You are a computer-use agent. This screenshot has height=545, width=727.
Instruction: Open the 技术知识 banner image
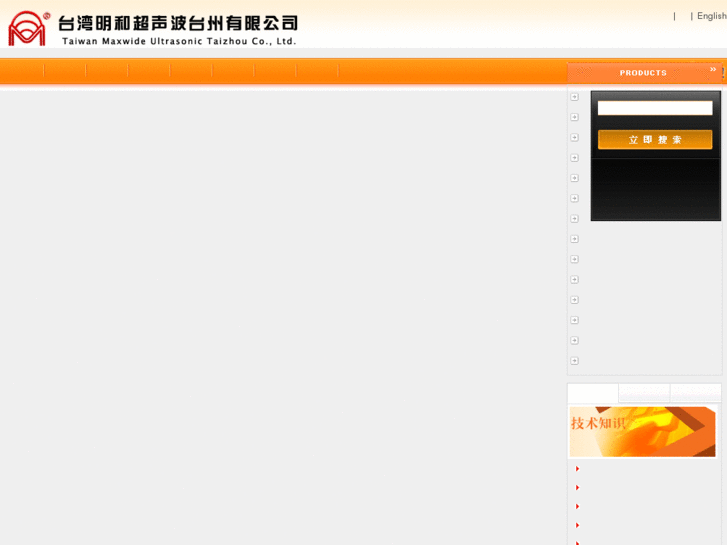(642, 432)
